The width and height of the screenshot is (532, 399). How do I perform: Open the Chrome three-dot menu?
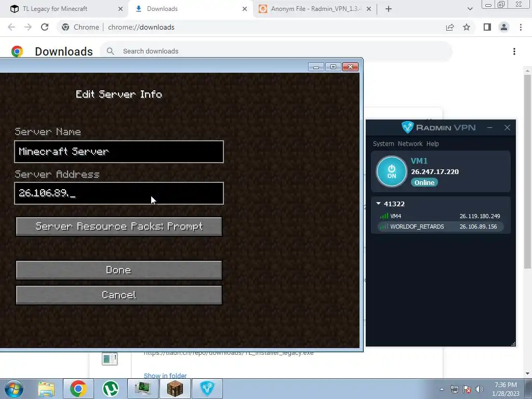(521, 27)
